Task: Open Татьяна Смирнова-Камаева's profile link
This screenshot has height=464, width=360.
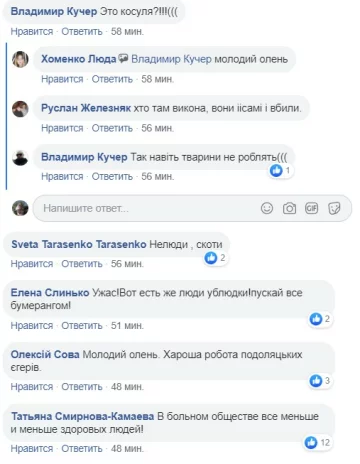Action: (82, 416)
